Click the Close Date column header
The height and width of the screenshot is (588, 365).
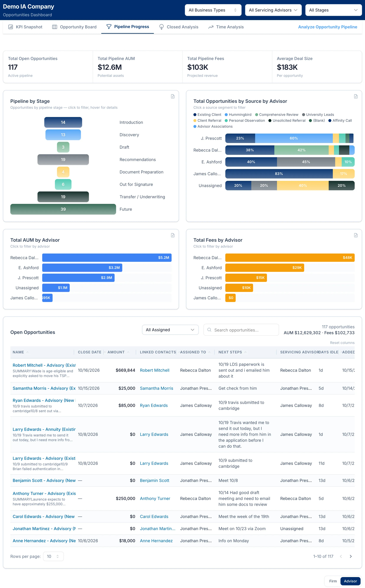90,352
